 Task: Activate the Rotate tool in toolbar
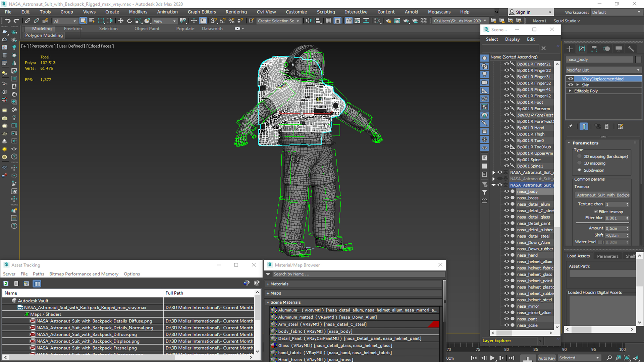[x=129, y=21]
